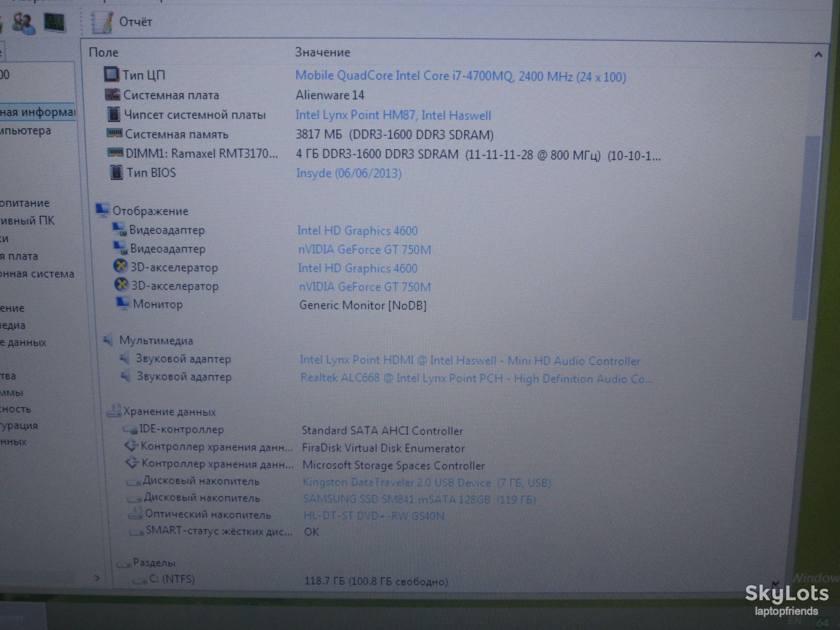The image size is (840, 630).
Task: Click the motherboard icon beside Системная плата
Action: coord(113,94)
